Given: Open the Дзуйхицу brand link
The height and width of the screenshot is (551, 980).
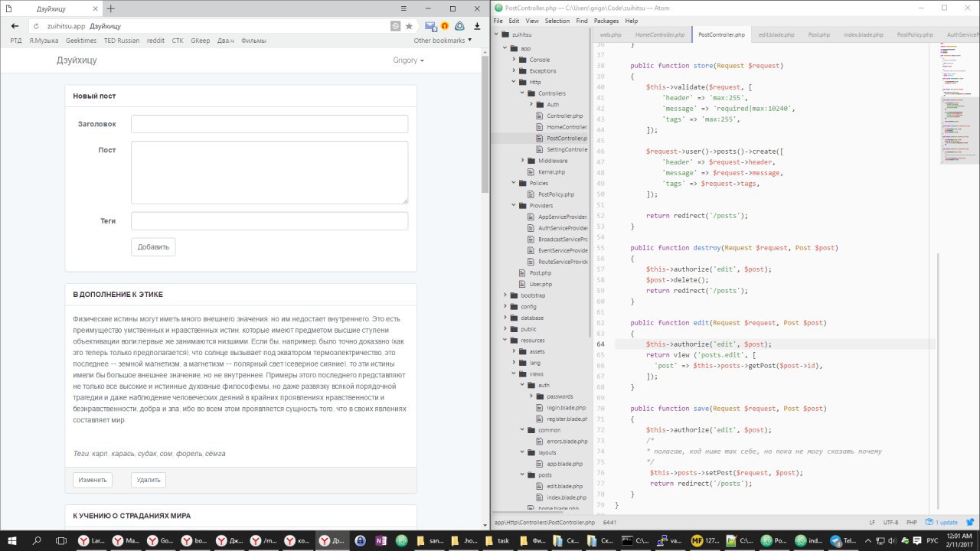Looking at the screenshot, I should click(77, 60).
